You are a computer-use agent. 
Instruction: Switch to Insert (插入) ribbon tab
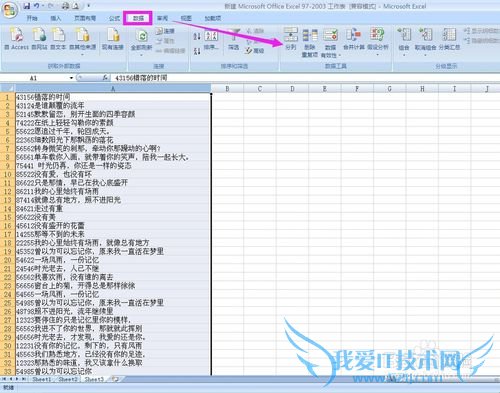pos(56,18)
